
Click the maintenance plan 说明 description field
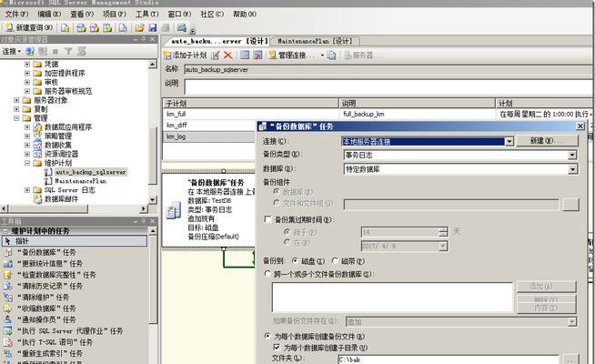point(389,87)
